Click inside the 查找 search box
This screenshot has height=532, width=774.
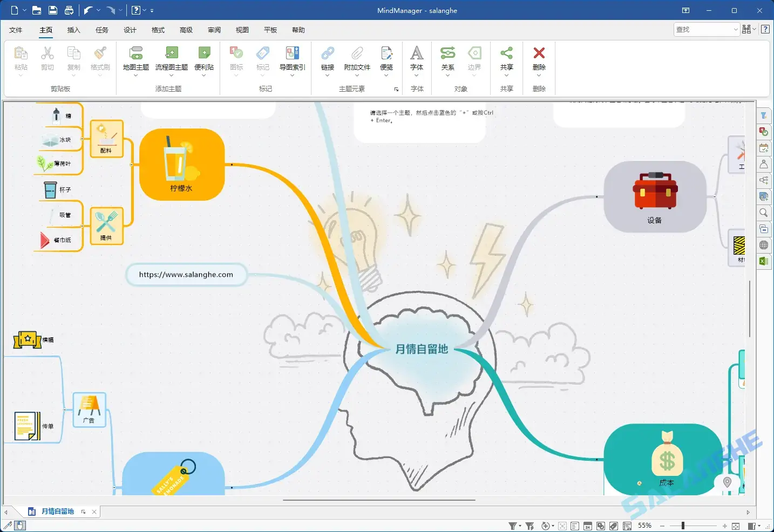point(702,29)
